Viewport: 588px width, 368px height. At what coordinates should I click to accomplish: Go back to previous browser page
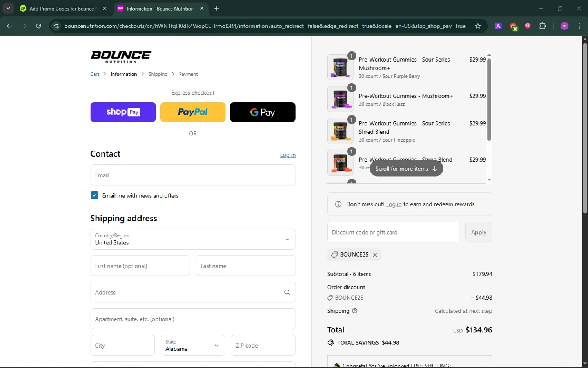coord(9,26)
